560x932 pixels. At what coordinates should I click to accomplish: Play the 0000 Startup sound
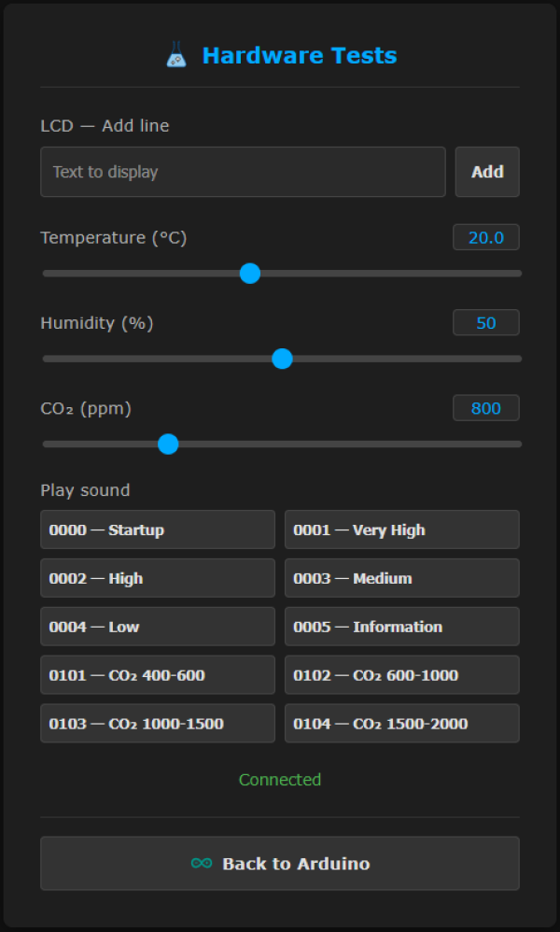click(x=158, y=530)
